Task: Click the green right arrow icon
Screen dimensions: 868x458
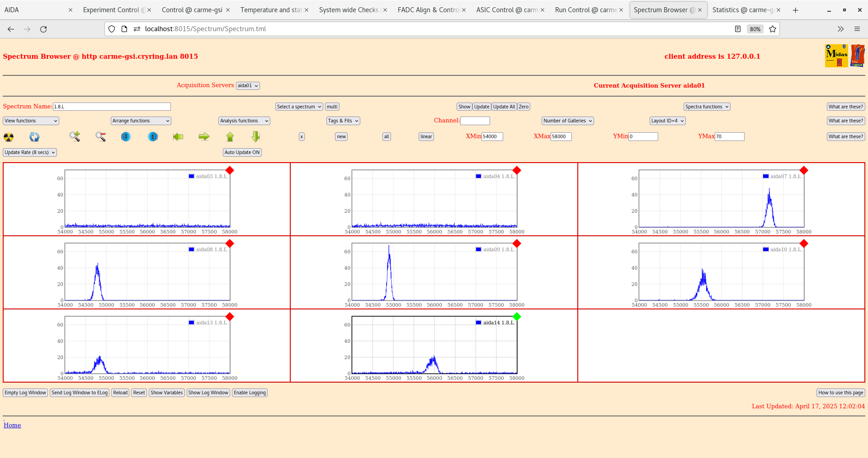Action: 204,136
